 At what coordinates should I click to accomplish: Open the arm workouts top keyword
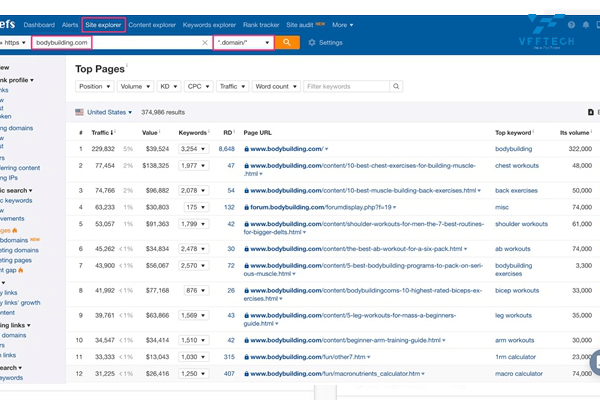pyautogui.click(x=515, y=340)
